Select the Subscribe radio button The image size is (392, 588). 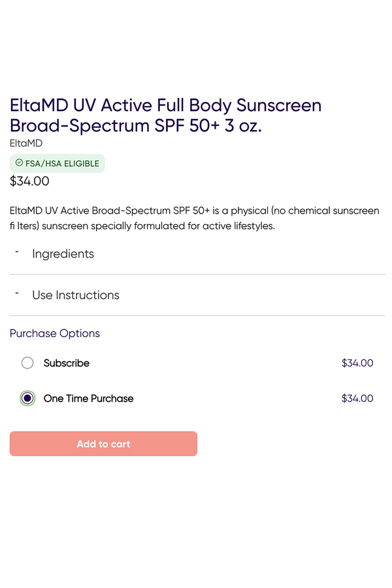pos(27,363)
